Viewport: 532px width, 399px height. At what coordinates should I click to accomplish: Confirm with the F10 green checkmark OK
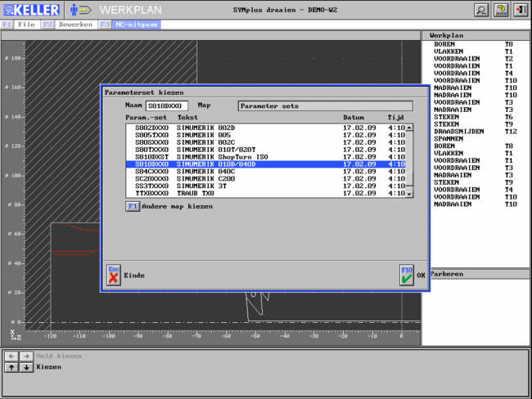(407, 275)
